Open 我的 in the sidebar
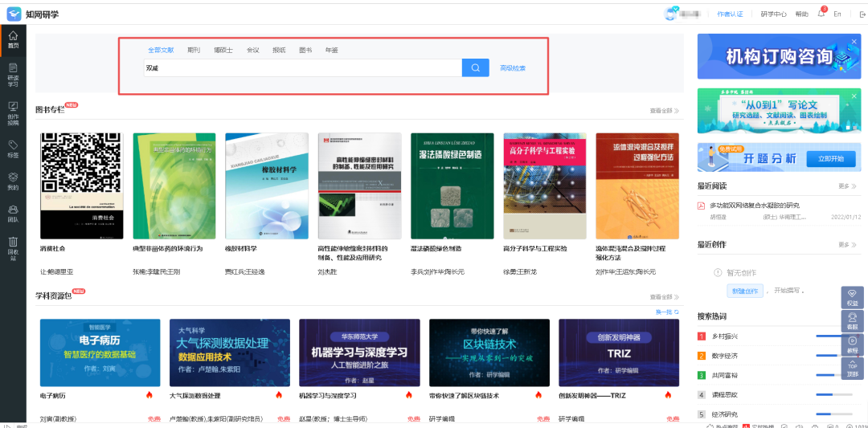Screen dimensions: 868x428 click(x=14, y=181)
